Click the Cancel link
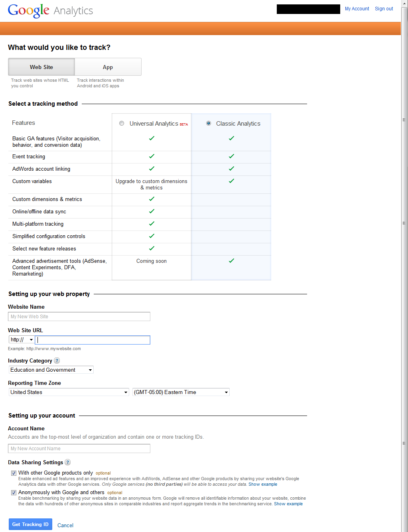Viewport: 408px width, 532px height. click(65, 525)
